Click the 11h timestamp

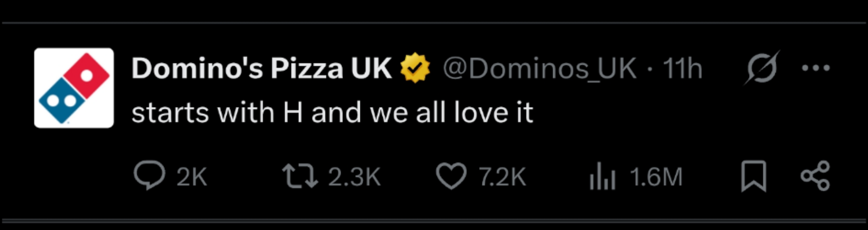click(682, 68)
